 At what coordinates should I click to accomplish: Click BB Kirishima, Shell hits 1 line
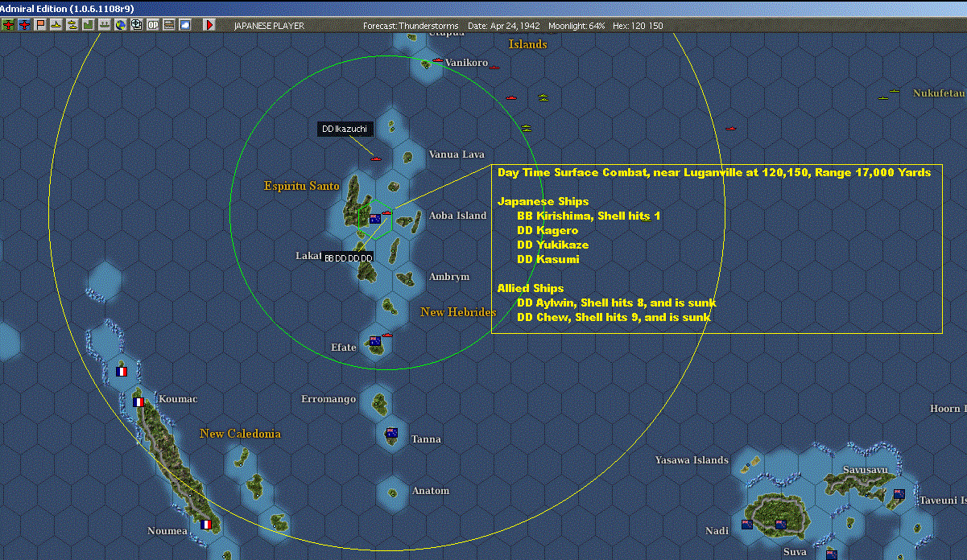(x=589, y=216)
